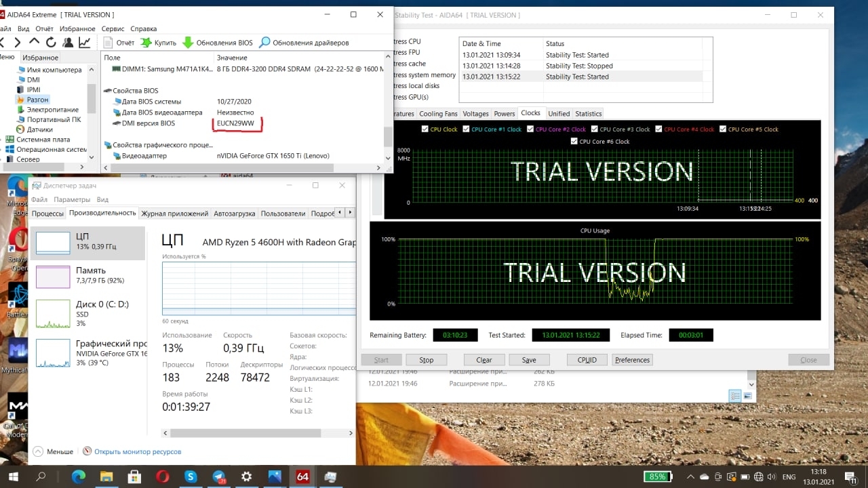Toggle CPU Core #2 Clock checkbox
This screenshot has height=488, width=868.
point(530,129)
